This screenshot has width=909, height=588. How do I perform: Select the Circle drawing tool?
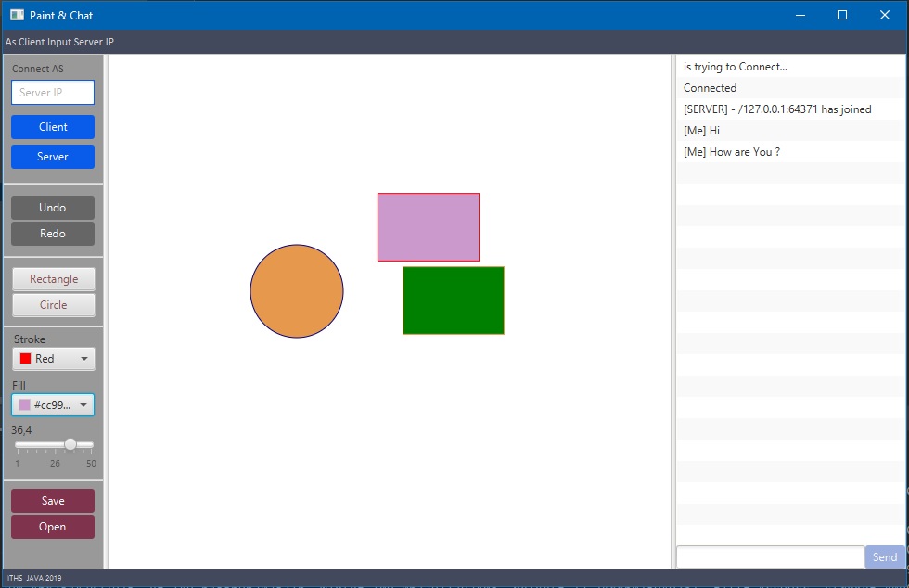[53, 305]
